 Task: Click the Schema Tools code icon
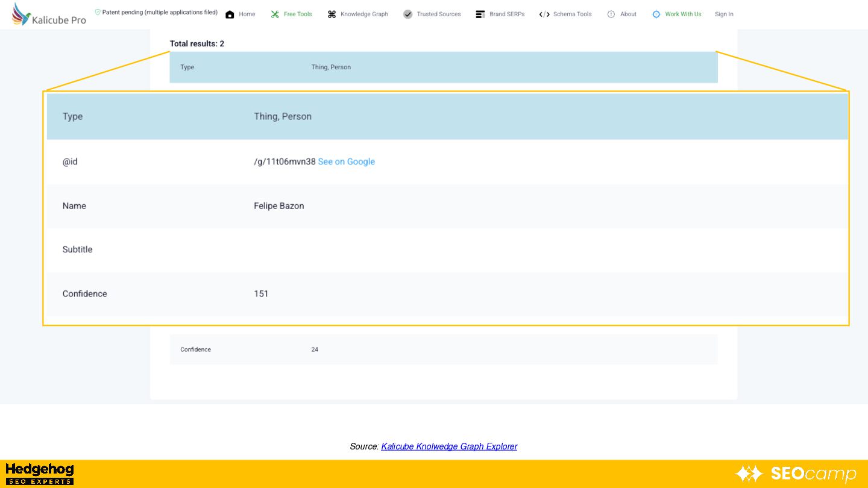[544, 14]
